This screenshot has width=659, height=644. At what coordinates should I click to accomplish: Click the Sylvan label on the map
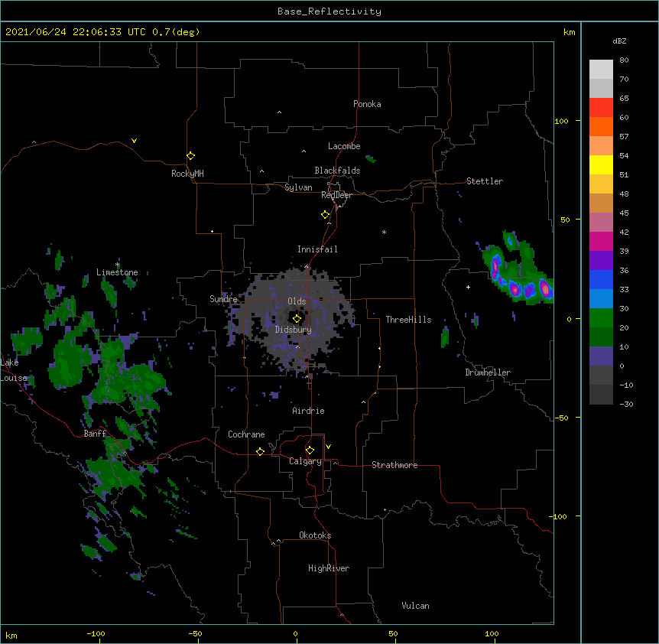pyautogui.click(x=298, y=187)
